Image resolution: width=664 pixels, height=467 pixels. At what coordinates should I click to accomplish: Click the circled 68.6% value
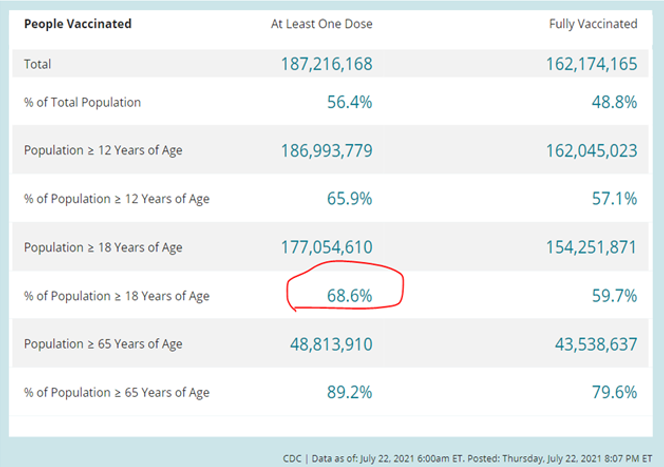pos(349,295)
